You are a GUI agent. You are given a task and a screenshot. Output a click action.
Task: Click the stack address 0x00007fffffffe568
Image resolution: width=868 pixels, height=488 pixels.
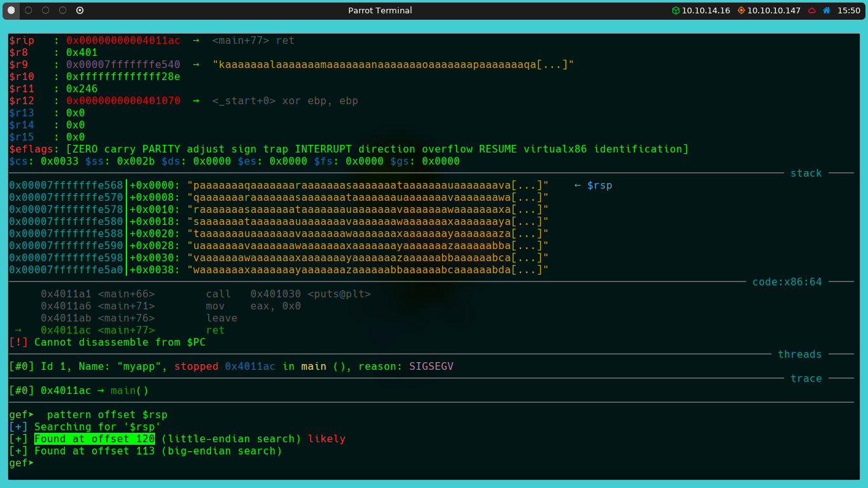point(66,185)
